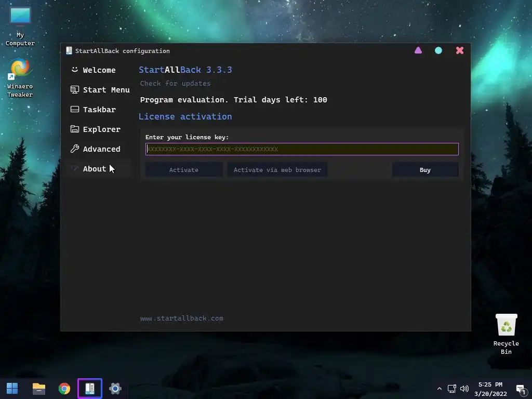Click the volume speaker tray icon
Screen dimensions: 532x399
tap(464, 389)
